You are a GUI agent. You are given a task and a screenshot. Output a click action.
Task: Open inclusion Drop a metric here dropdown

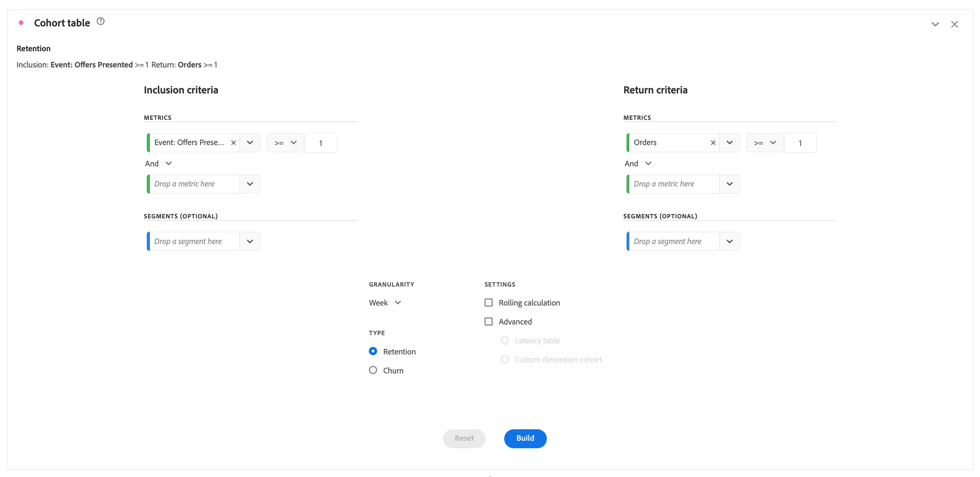(250, 184)
